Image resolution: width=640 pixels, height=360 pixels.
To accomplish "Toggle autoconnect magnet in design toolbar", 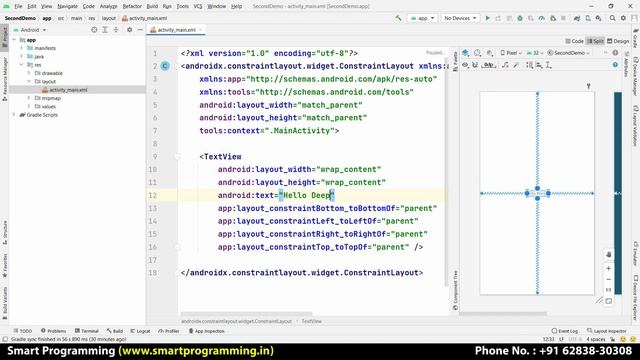I will point(475,65).
